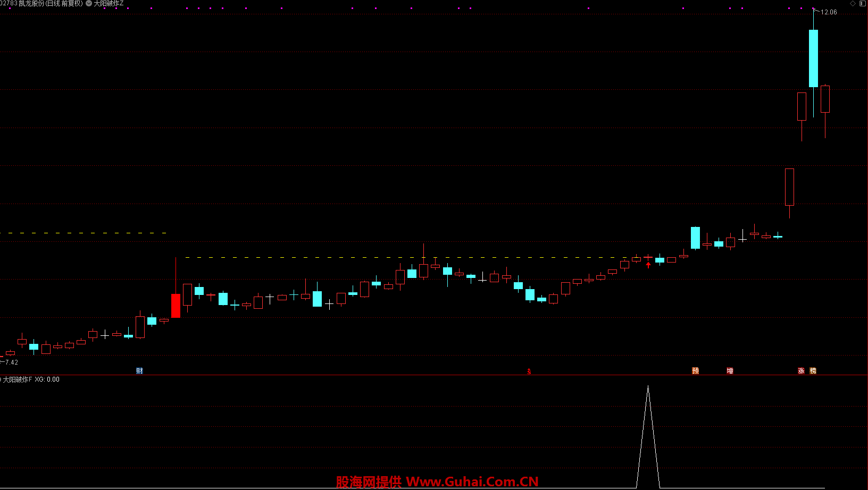This screenshot has width=868, height=490.
Task: Click the 涨 event marker on timeline
Action: pos(801,371)
